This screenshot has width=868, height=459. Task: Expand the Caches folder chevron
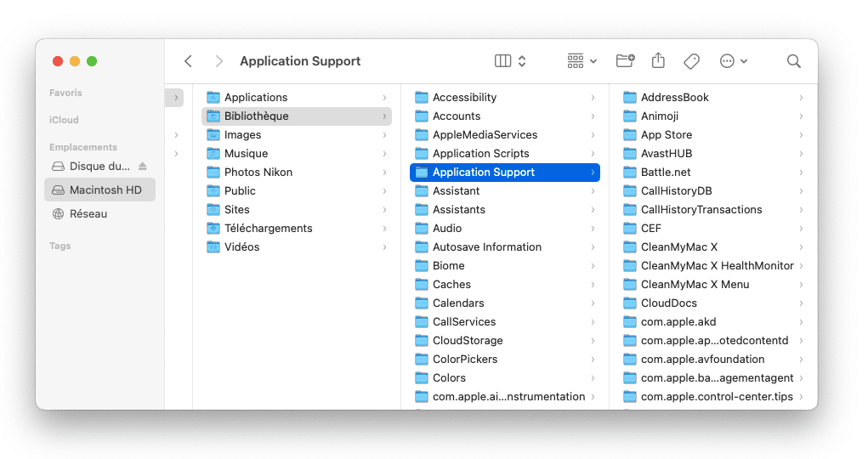point(593,285)
